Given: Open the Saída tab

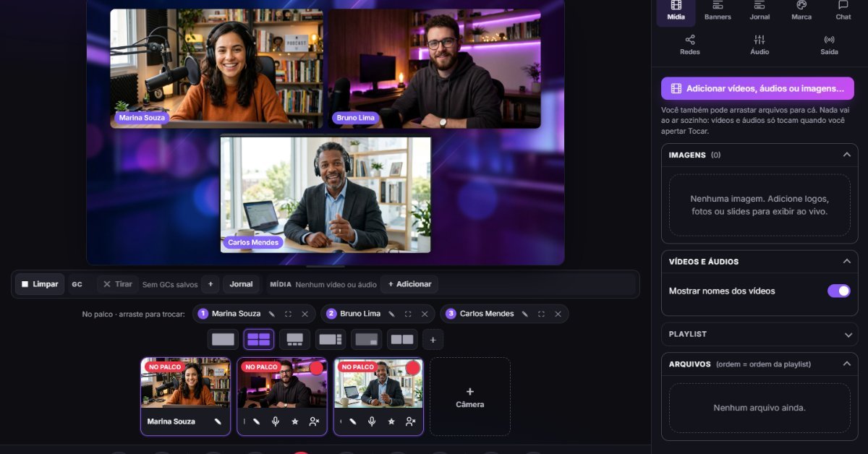Looking at the screenshot, I should click(x=829, y=45).
